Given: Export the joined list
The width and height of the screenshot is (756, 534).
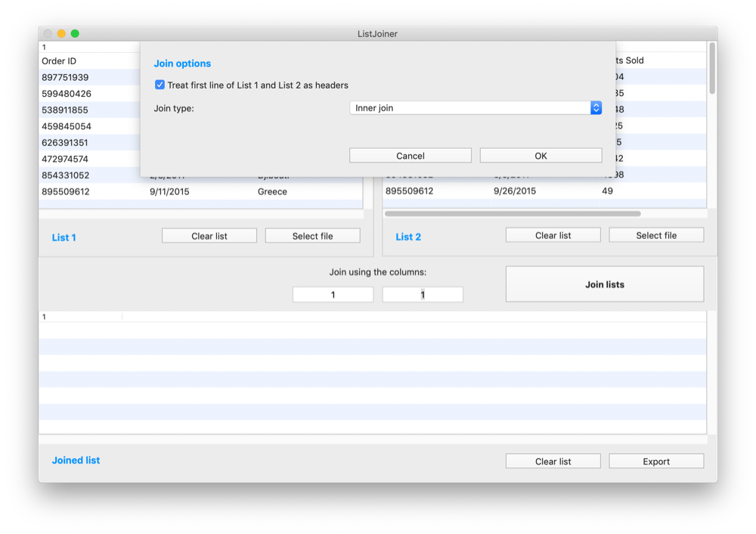Looking at the screenshot, I should pyautogui.click(x=656, y=461).
